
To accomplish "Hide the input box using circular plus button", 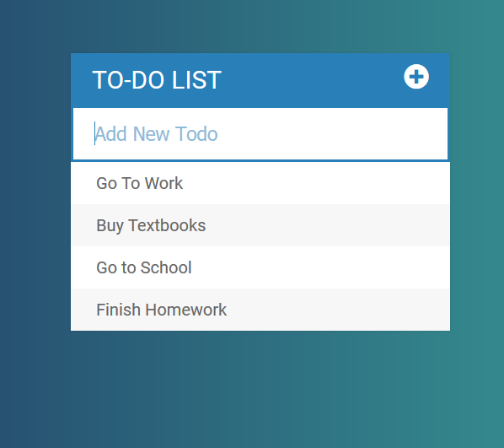I will (x=416, y=77).
